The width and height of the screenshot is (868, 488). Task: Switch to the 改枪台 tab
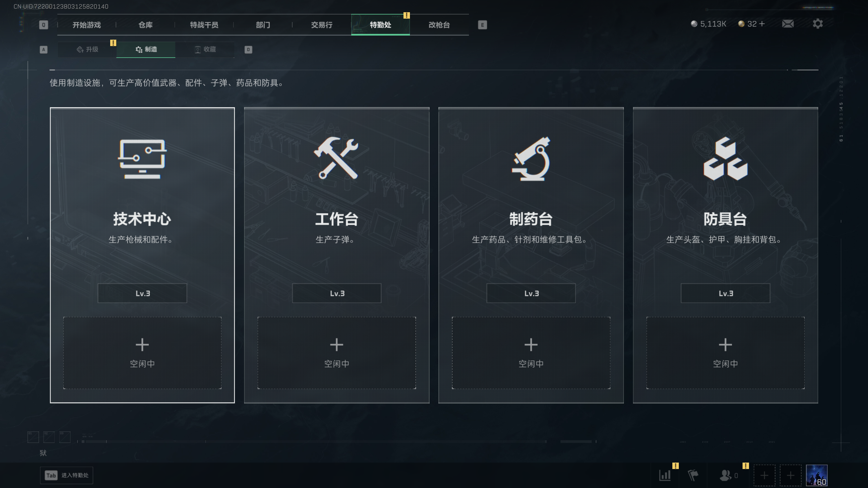point(439,25)
